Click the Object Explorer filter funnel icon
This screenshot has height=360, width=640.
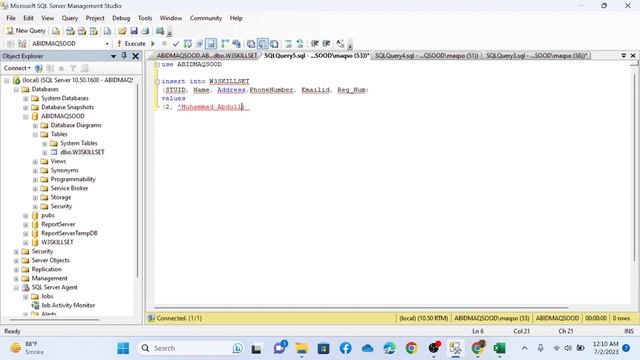pyautogui.click(x=73, y=68)
